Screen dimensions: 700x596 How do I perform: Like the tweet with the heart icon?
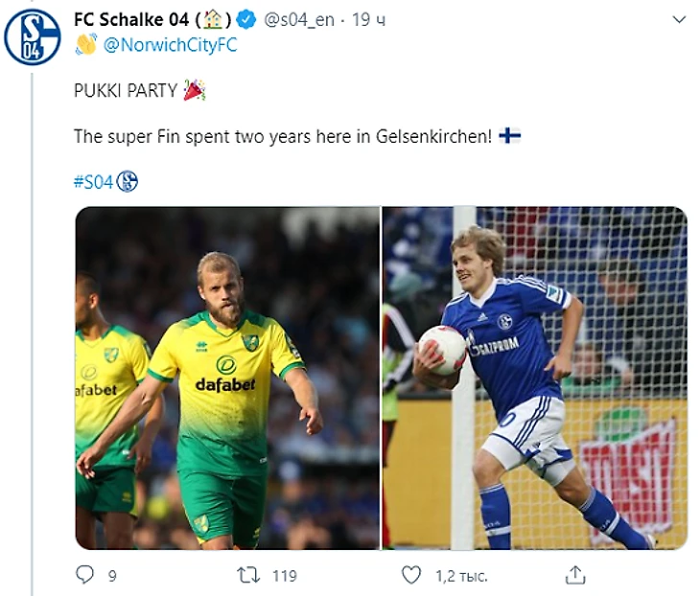pos(410,574)
